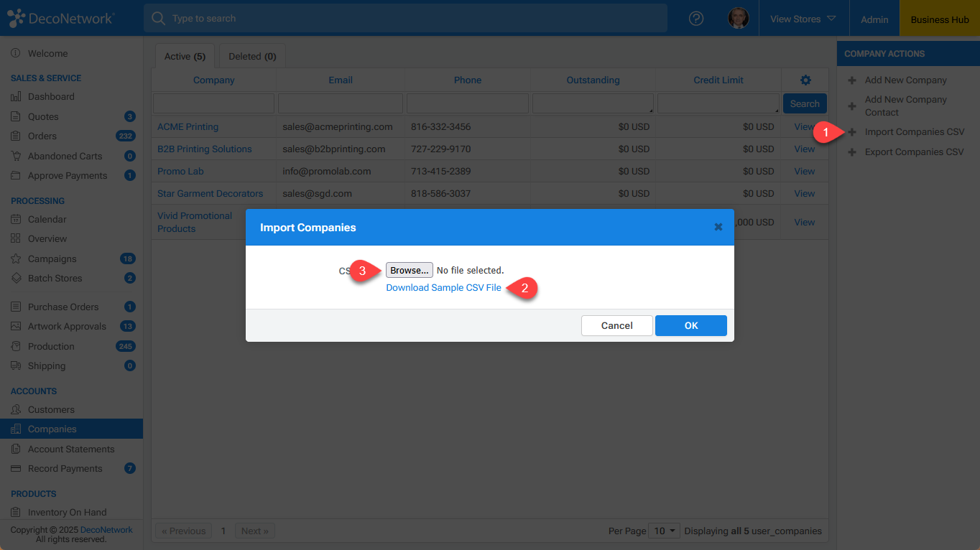Click the DecoNetwork copyright footer link

click(106, 530)
